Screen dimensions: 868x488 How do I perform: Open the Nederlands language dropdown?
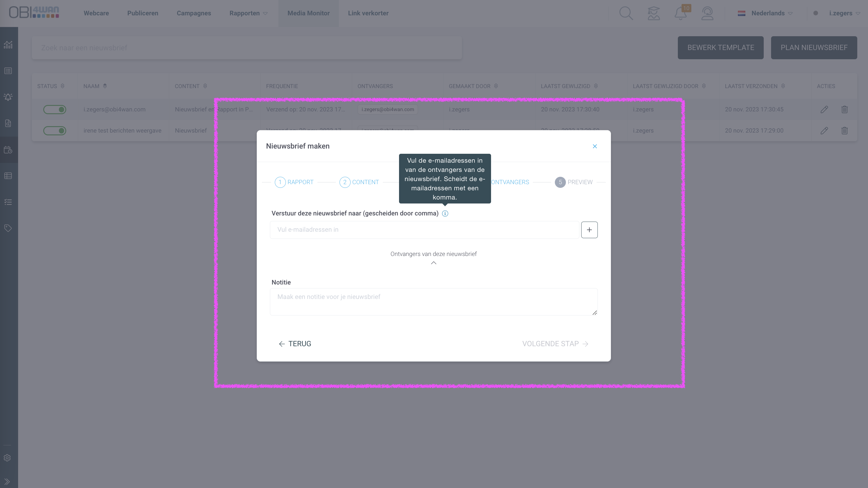[x=765, y=13]
